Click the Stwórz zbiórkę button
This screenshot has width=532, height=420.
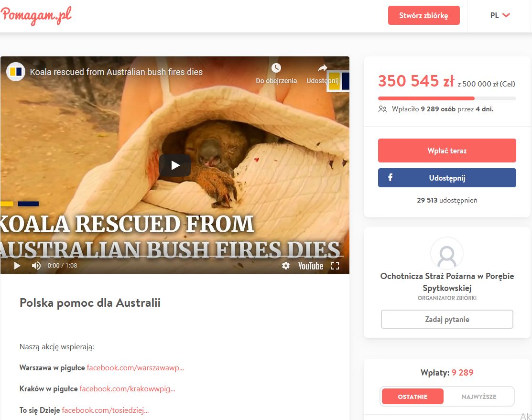(424, 15)
